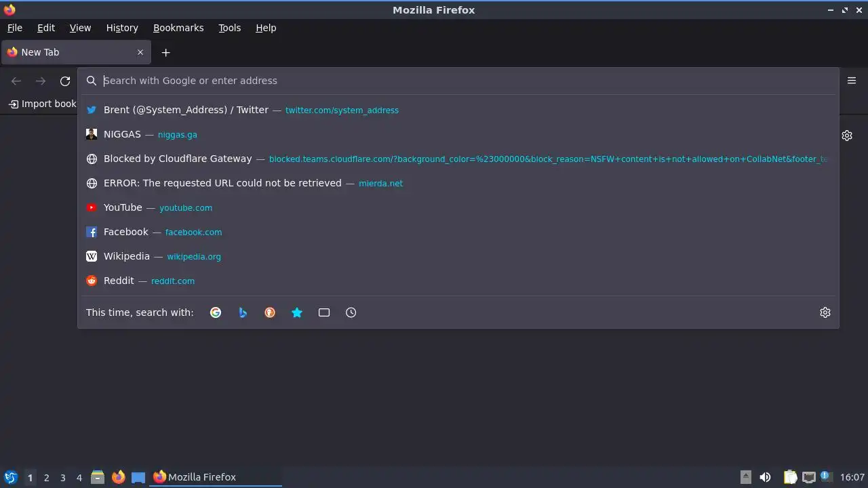Search History using the clock icon
868x488 pixels.
click(x=351, y=312)
